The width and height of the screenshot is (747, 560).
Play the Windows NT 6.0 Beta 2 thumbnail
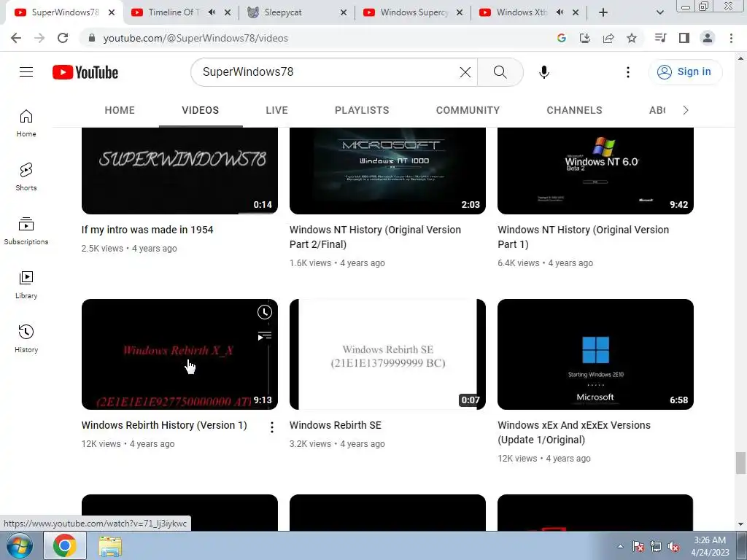click(595, 171)
